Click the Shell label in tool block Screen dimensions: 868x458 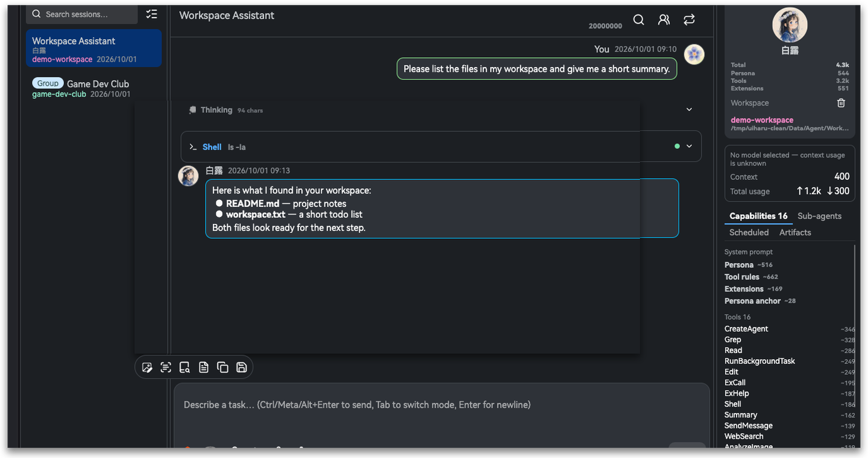tap(212, 147)
